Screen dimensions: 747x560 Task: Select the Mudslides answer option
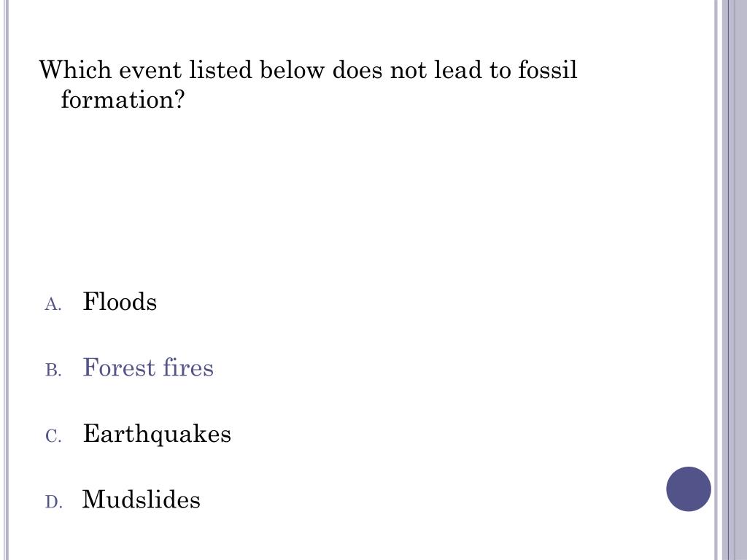pyautogui.click(x=141, y=499)
